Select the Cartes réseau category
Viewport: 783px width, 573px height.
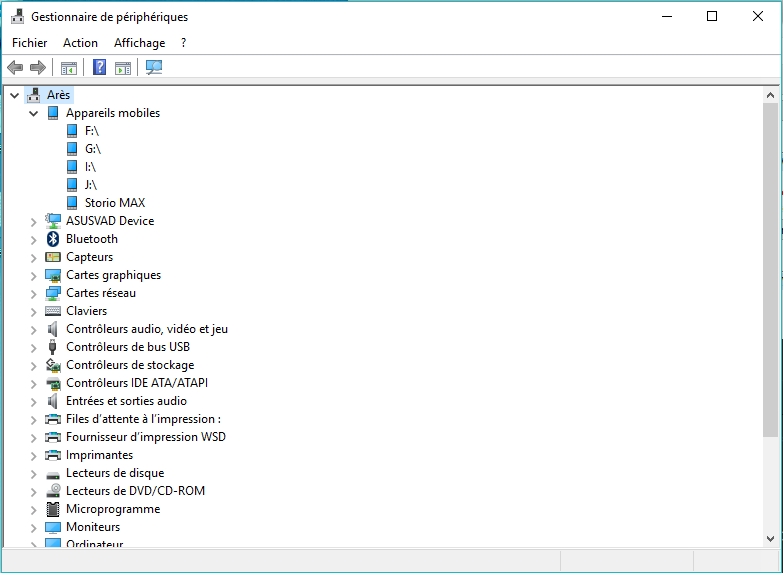(x=100, y=293)
